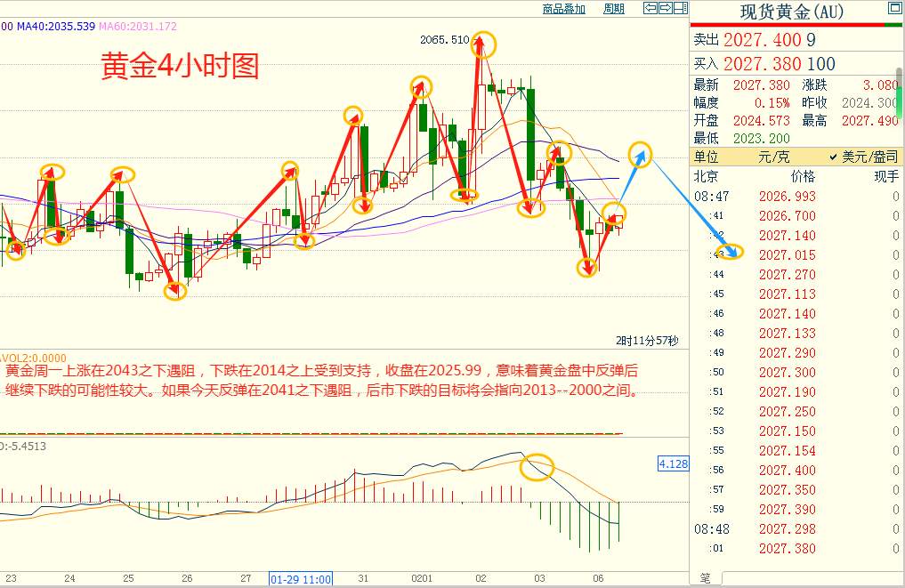The width and height of the screenshot is (905, 588).
Task: Select the tick row priced 2027.154
Action: point(796,451)
